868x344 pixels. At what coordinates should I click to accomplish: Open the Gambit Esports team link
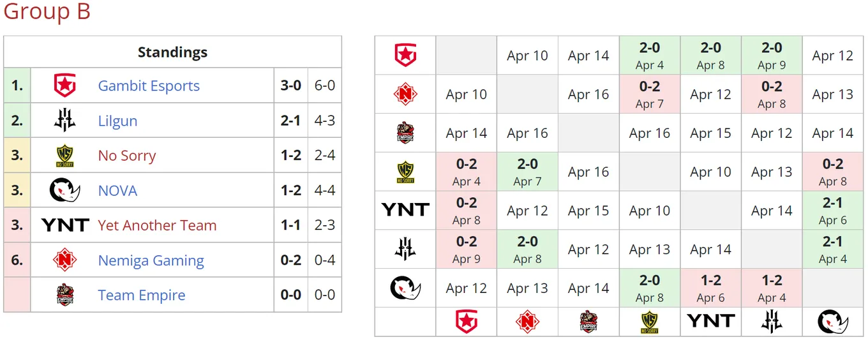[x=149, y=86]
